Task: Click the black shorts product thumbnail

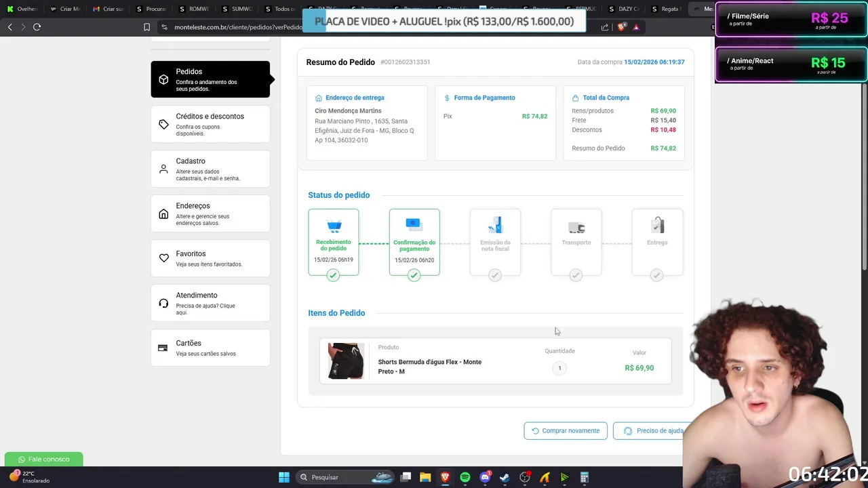Action: (x=346, y=361)
